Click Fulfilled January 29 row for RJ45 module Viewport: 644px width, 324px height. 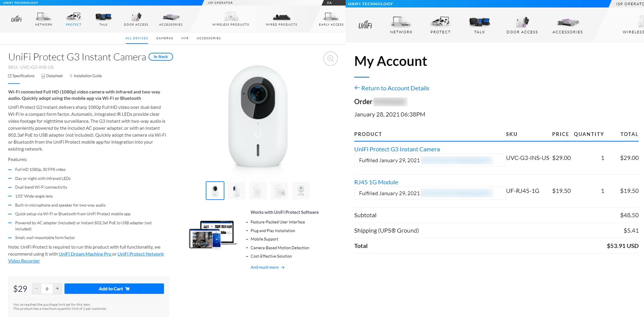pos(430,193)
